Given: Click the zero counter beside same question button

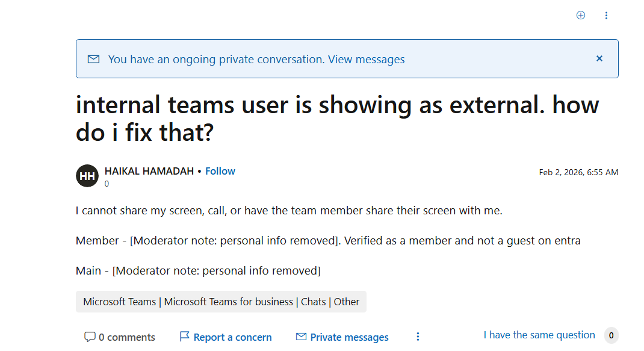Looking at the screenshot, I should (611, 335).
